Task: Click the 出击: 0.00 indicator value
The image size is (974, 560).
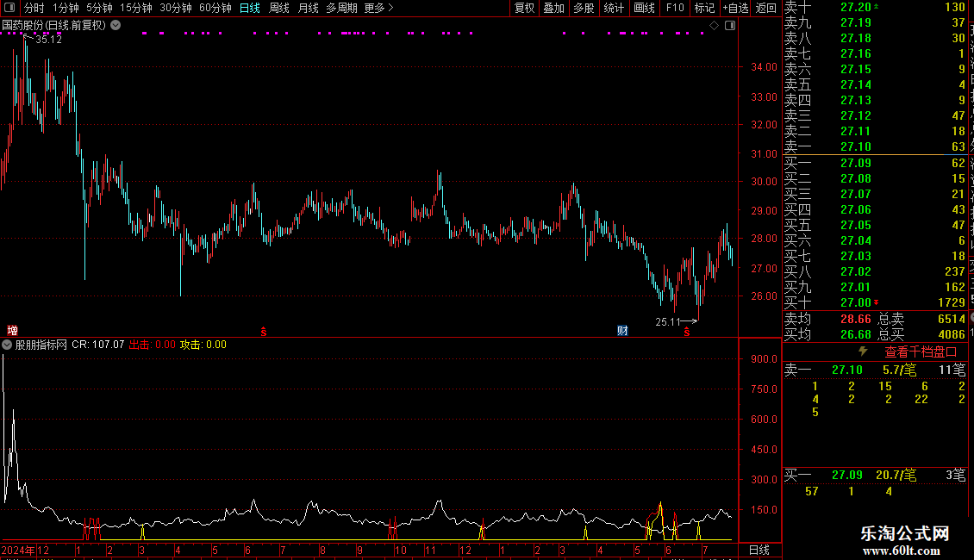Action: click(x=153, y=345)
